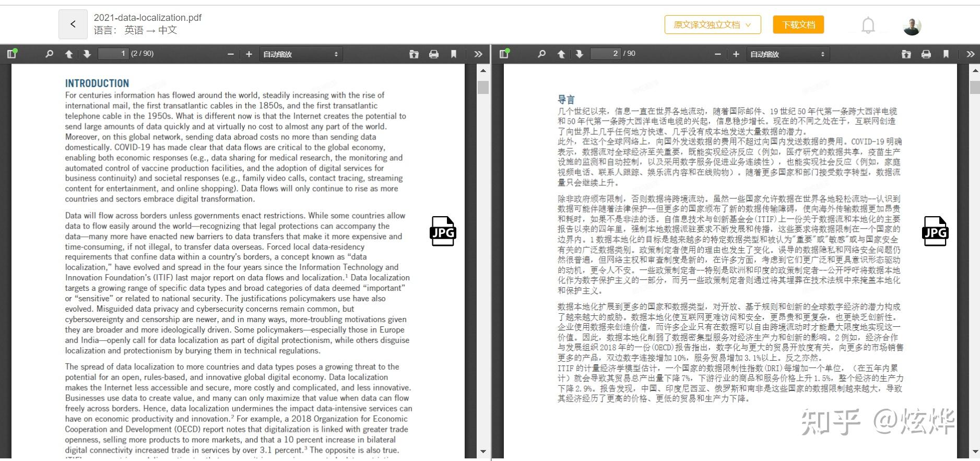
Task: Print from left PDF viewer
Action: coord(433,54)
